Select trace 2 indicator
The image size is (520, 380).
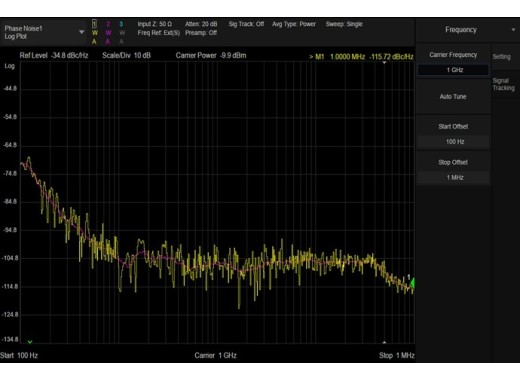click(108, 24)
